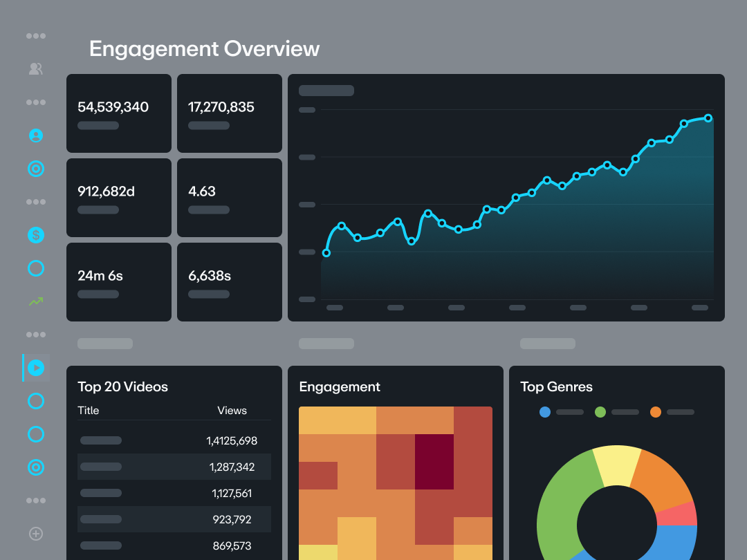The width and height of the screenshot is (747, 560).
Task: Select the large green segment of the genres donut
Action: [562, 505]
